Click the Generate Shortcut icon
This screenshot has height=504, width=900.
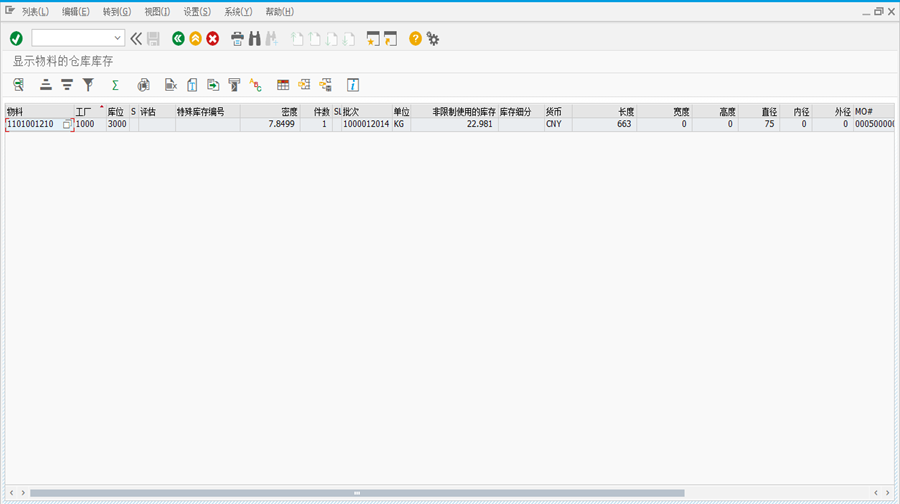(391, 38)
